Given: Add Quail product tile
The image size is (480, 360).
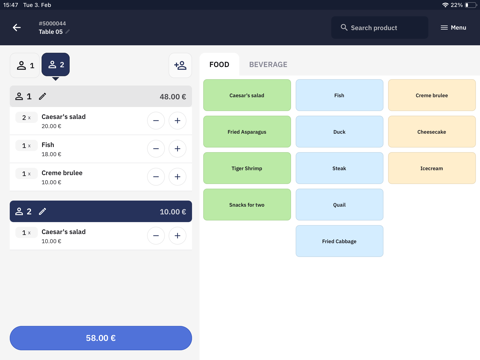Looking at the screenshot, I should [x=339, y=205].
